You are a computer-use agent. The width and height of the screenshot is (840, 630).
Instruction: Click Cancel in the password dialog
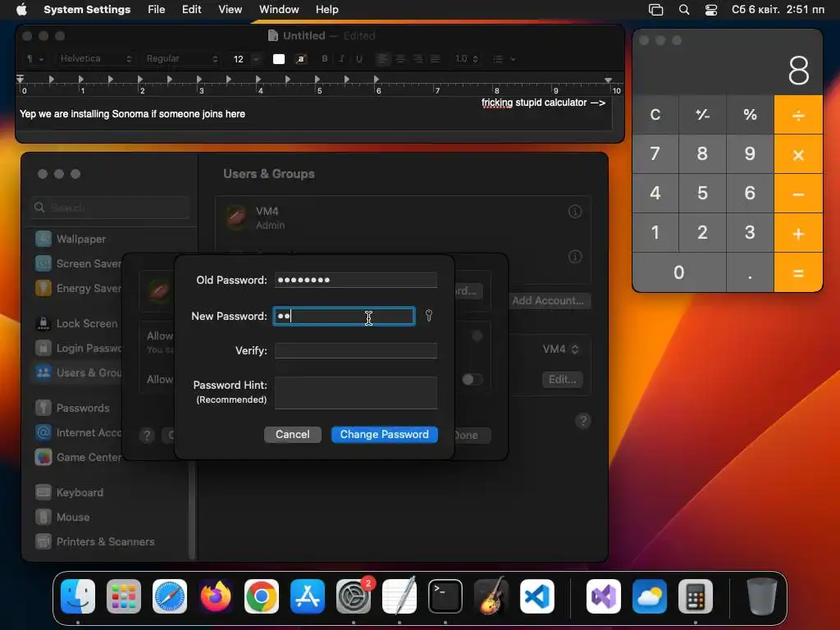(293, 435)
